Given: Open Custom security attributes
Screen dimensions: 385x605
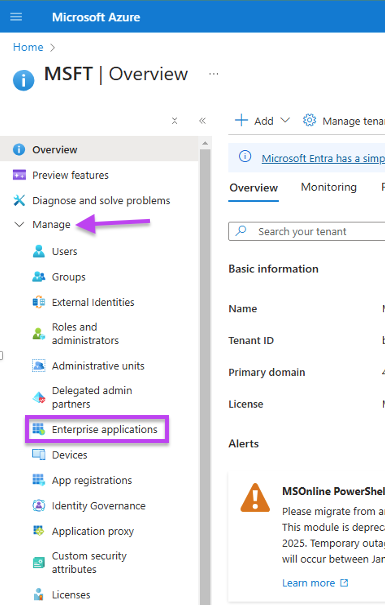Looking at the screenshot, I should pyautogui.click(x=89, y=563).
